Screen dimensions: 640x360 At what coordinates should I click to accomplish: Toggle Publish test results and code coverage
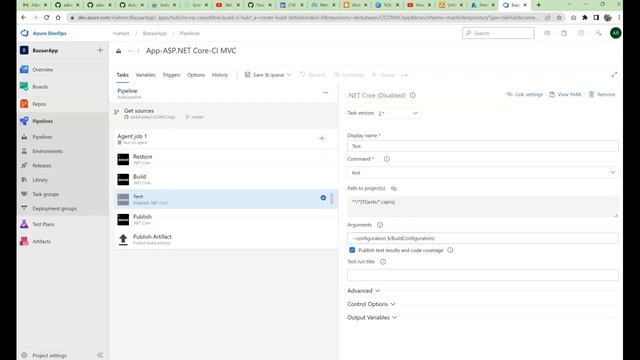352,250
